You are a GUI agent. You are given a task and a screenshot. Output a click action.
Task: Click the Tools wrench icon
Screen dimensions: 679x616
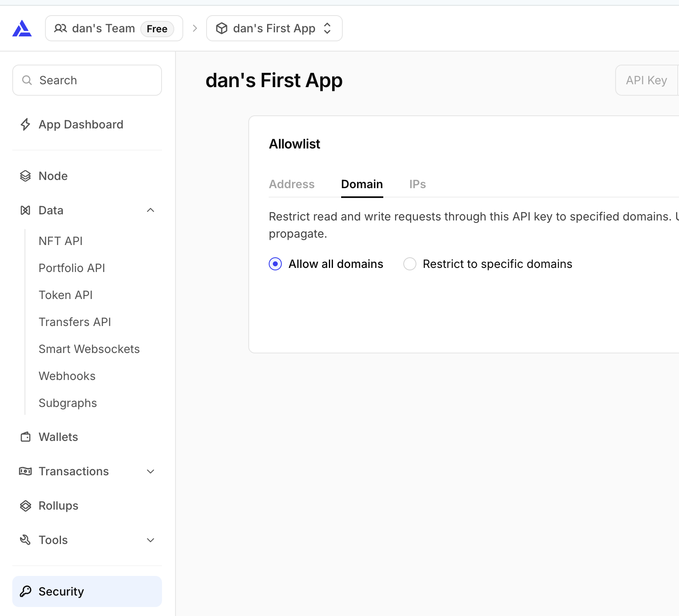(25, 540)
